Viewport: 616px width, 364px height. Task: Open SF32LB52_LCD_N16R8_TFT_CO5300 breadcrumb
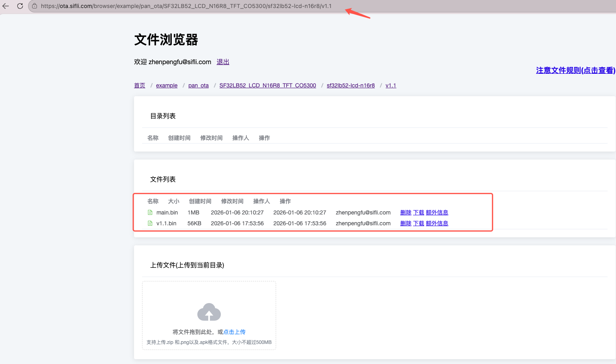[268, 85]
